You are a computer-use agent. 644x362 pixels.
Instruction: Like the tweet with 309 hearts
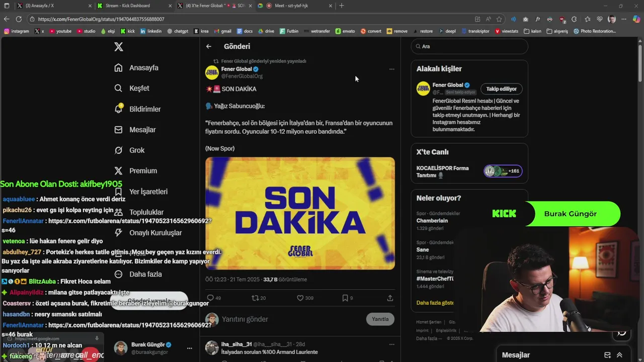click(305, 298)
